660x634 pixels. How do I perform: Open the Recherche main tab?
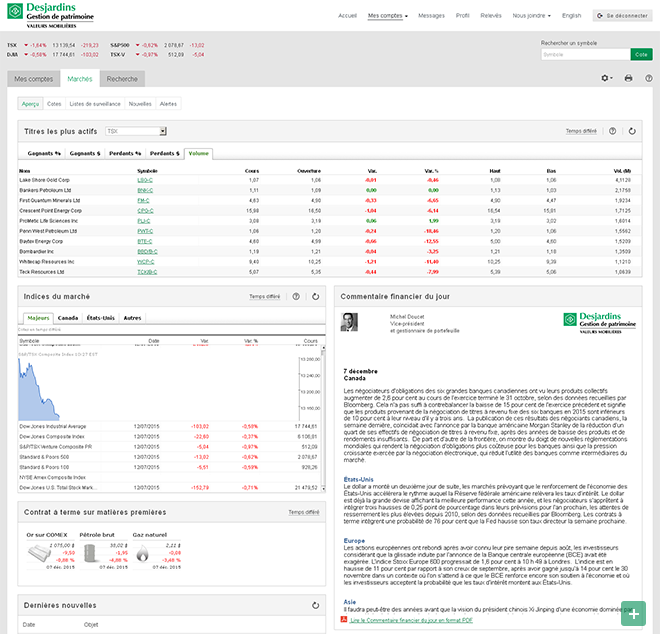pyautogui.click(x=122, y=79)
